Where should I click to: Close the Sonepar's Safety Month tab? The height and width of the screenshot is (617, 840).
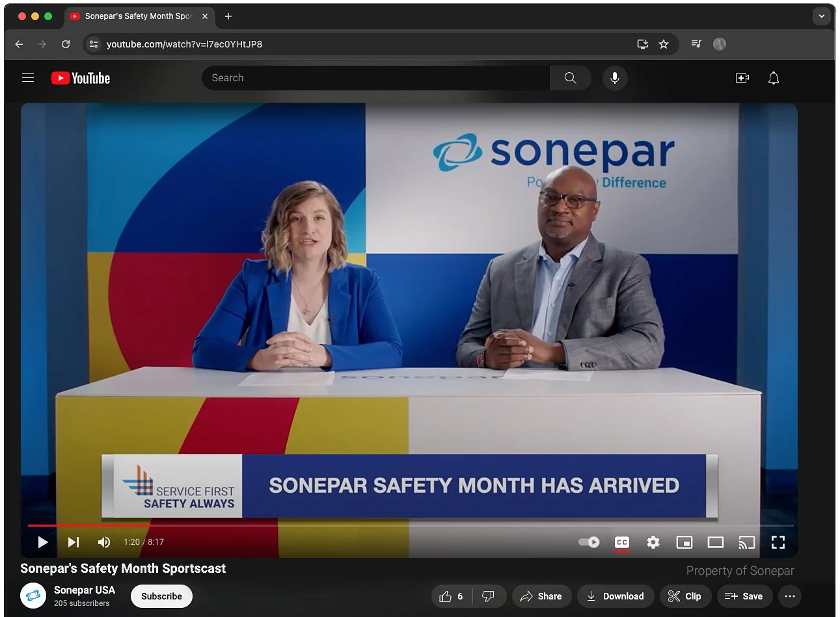205,16
